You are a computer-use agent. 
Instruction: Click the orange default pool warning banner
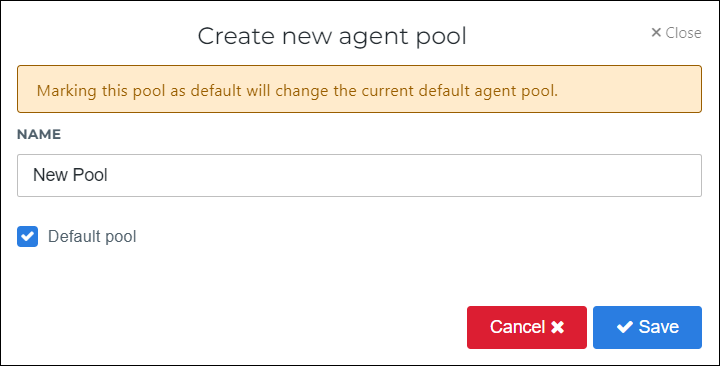click(359, 89)
